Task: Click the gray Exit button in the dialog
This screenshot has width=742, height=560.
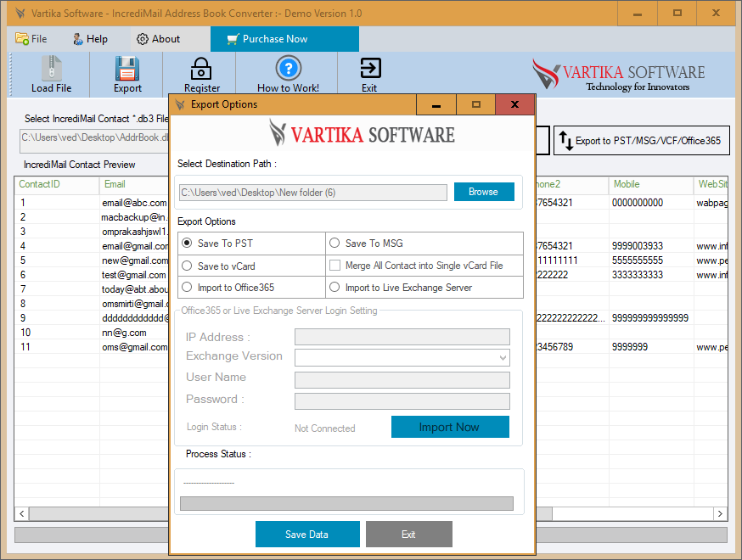Action: [409, 535]
